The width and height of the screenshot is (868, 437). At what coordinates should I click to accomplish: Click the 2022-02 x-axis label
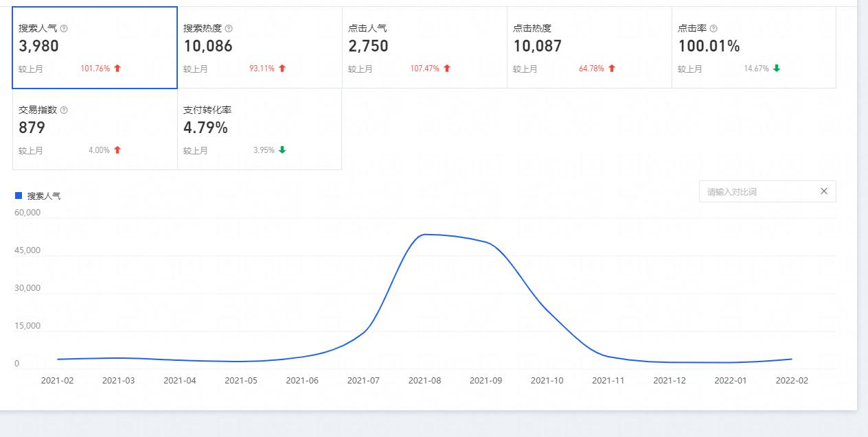[792, 381]
